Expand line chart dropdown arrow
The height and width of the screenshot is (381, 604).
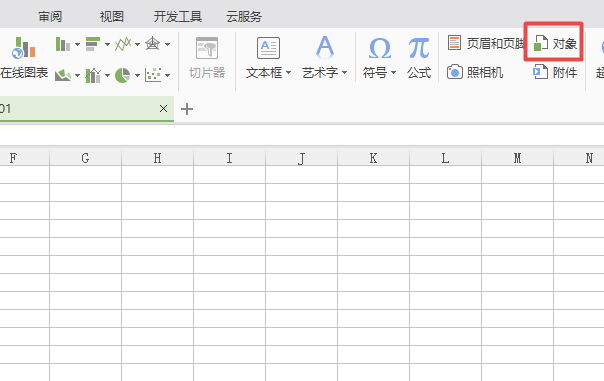click(138, 45)
